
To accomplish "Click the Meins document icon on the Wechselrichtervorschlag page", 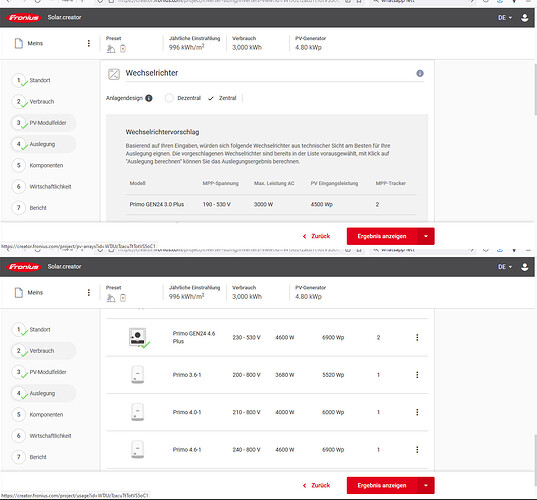I will coord(19,43).
